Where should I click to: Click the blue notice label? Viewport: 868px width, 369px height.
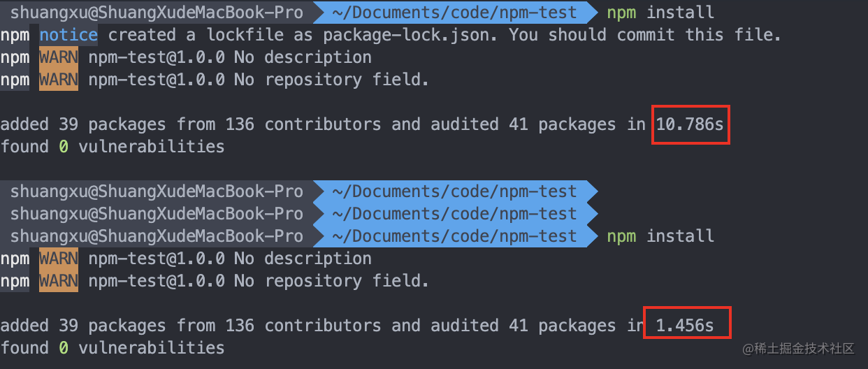pyautogui.click(x=68, y=35)
